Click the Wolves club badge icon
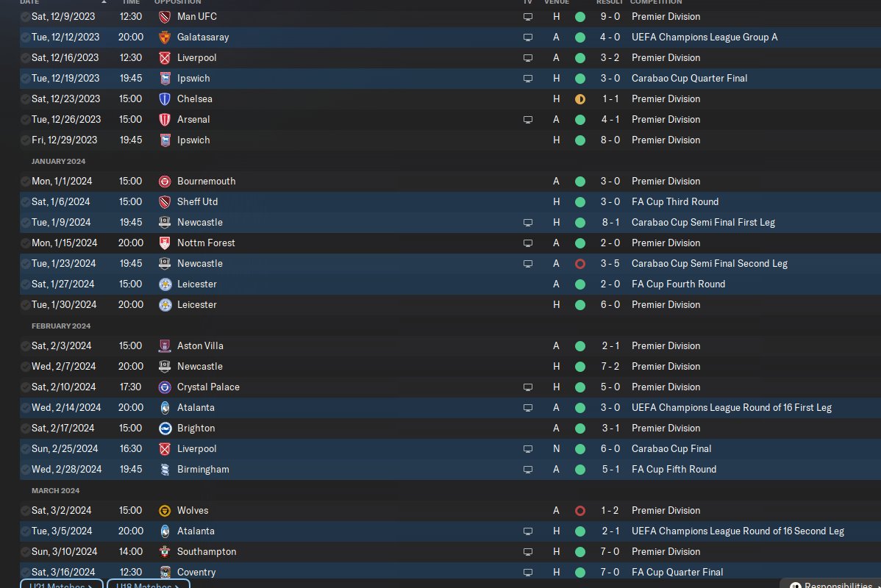The width and height of the screenshot is (881, 588). [x=165, y=510]
